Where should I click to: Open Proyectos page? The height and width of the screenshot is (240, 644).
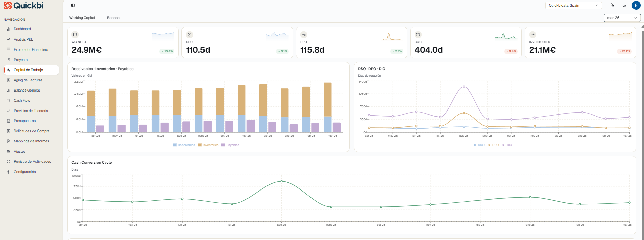(22, 60)
